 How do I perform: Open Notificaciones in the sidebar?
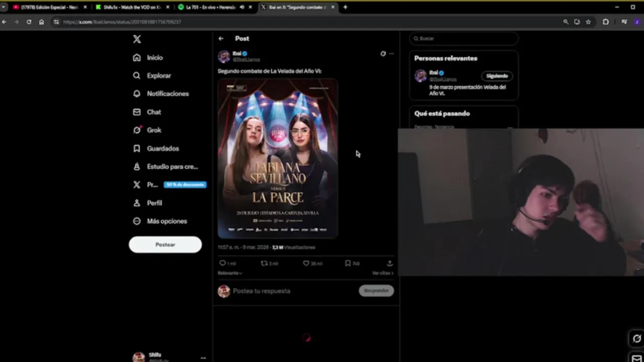pyautogui.click(x=160, y=94)
